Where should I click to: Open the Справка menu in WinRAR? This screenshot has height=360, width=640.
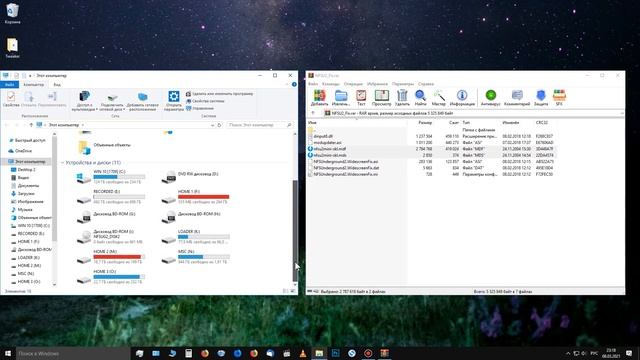(x=426, y=84)
